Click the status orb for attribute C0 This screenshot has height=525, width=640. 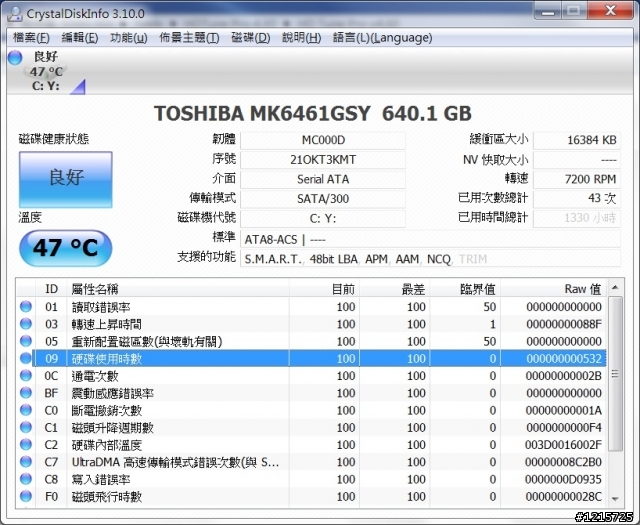[x=26, y=410]
